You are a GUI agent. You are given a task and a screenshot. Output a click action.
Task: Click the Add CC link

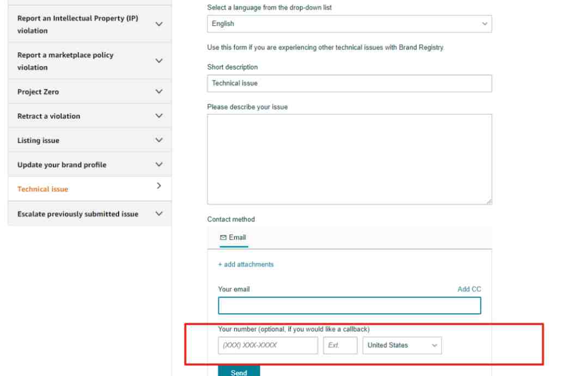tap(469, 289)
